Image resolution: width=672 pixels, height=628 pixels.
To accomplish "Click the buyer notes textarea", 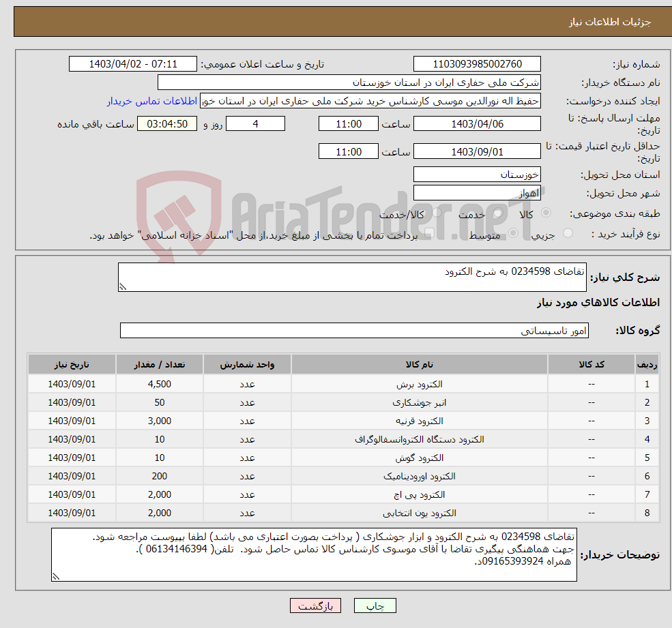I will point(314,555).
